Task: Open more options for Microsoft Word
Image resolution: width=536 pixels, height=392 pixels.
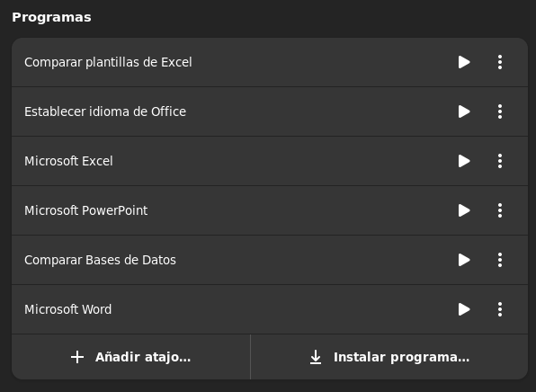Action: [x=500, y=309]
